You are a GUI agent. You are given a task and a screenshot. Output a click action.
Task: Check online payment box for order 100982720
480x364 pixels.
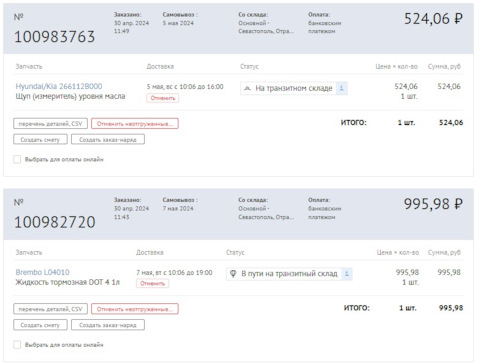pyautogui.click(x=17, y=345)
